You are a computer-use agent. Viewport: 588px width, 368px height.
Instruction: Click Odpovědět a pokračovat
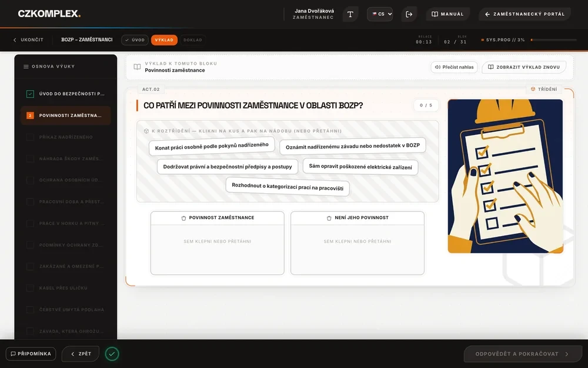coord(522,354)
